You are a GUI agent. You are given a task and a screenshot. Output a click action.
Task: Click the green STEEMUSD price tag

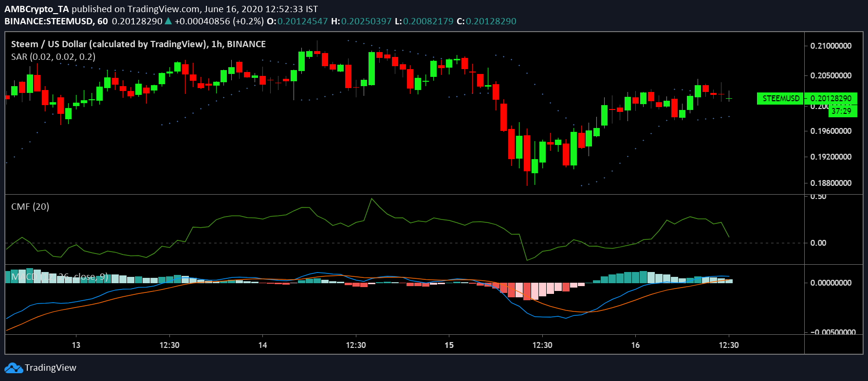point(781,98)
